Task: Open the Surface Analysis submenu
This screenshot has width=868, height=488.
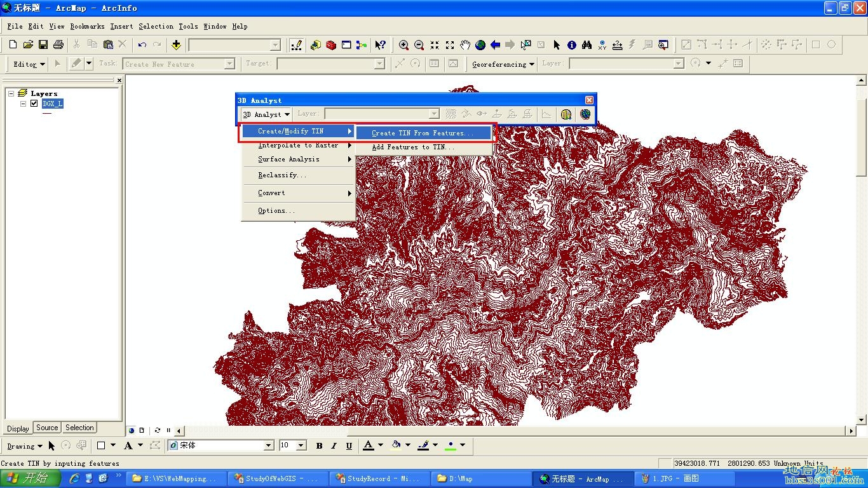Action: (298, 159)
